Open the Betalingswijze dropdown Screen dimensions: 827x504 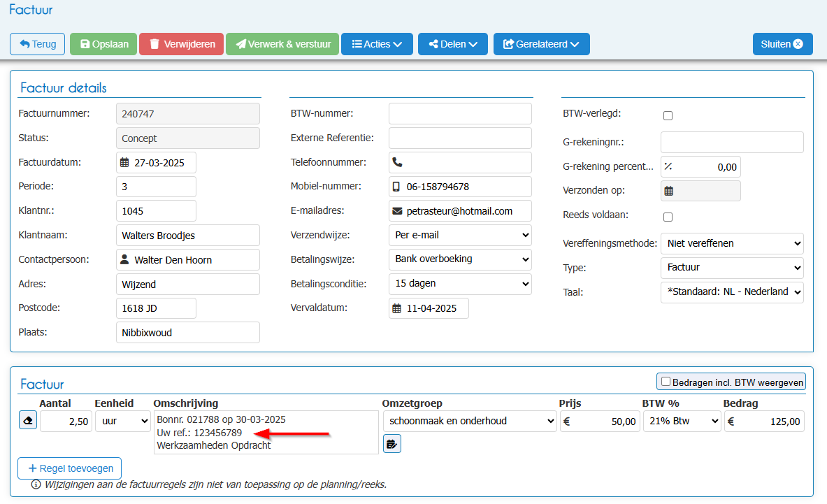[x=460, y=259]
